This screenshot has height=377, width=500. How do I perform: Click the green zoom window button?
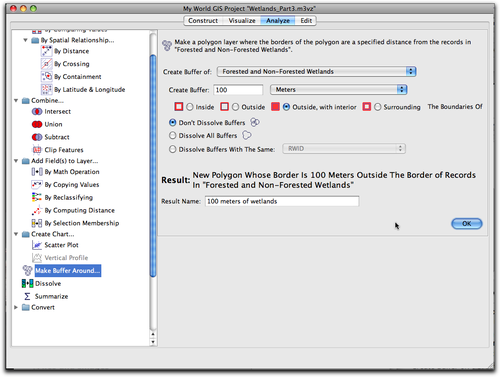pyautogui.click(x=33, y=8)
